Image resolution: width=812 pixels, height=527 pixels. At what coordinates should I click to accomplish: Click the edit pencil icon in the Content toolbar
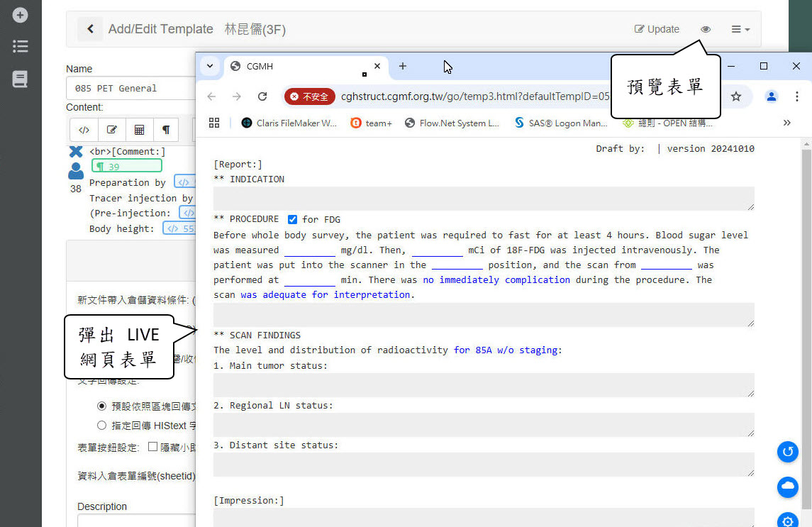111,130
